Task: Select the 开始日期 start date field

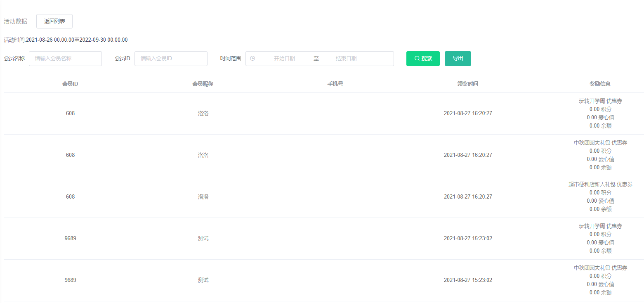Action: 284,59
